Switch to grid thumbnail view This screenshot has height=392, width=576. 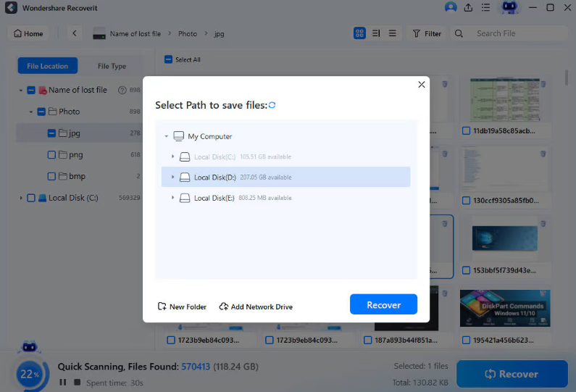(x=359, y=33)
